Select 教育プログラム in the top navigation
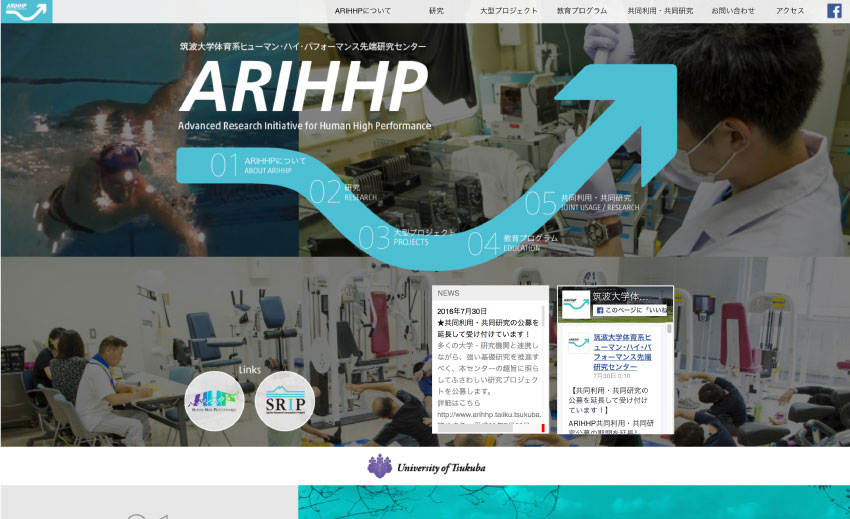 [582, 11]
